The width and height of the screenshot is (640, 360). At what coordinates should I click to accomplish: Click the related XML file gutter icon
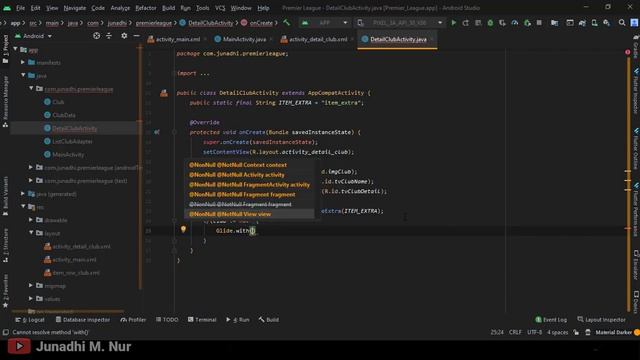pyautogui.click(x=164, y=93)
